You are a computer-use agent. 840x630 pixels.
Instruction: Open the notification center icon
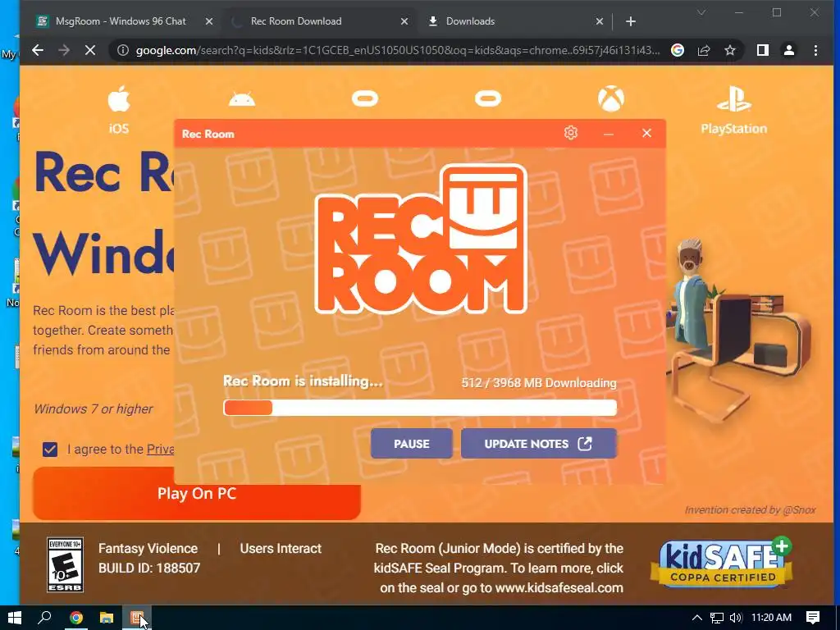[x=813, y=618]
